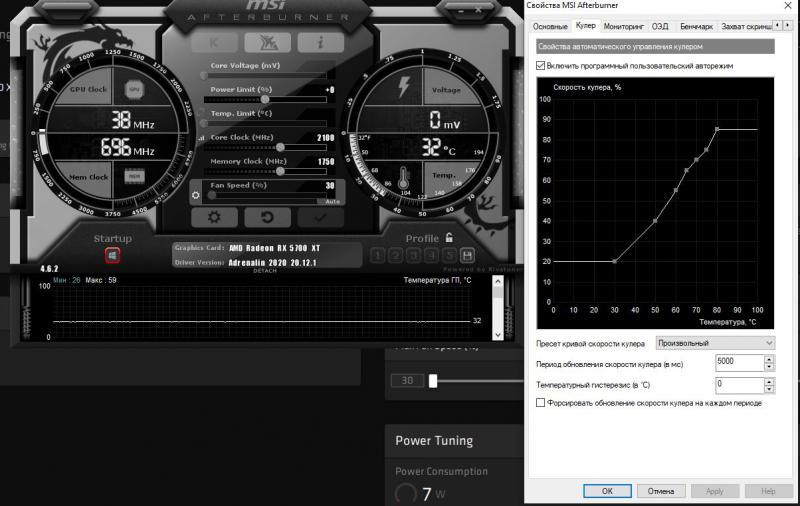Uncheck the software user auto fan mode checkbox
Image resolution: width=800 pixels, height=506 pixels.
[x=541, y=66]
